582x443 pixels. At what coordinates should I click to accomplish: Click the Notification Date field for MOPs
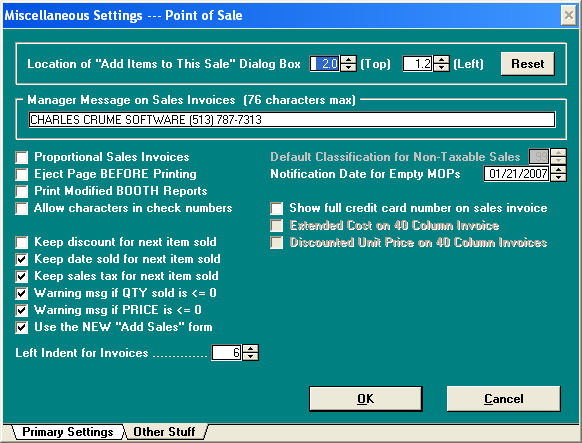click(x=516, y=174)
